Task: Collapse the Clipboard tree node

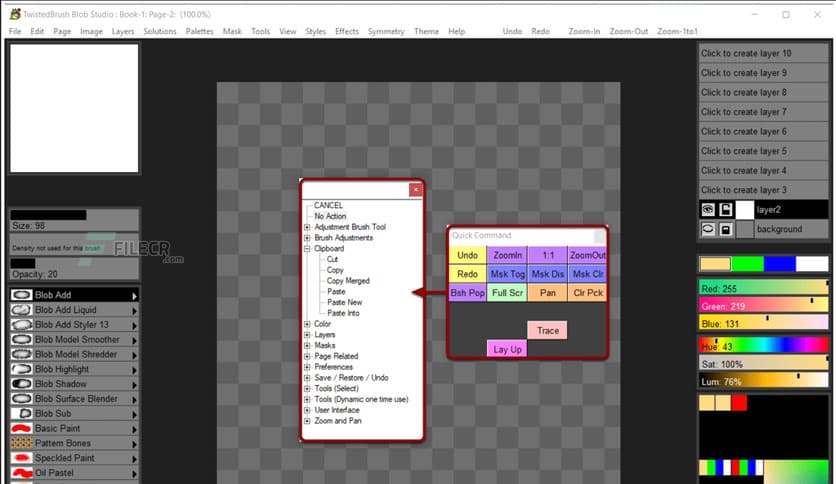Action: tap(307, 248)
